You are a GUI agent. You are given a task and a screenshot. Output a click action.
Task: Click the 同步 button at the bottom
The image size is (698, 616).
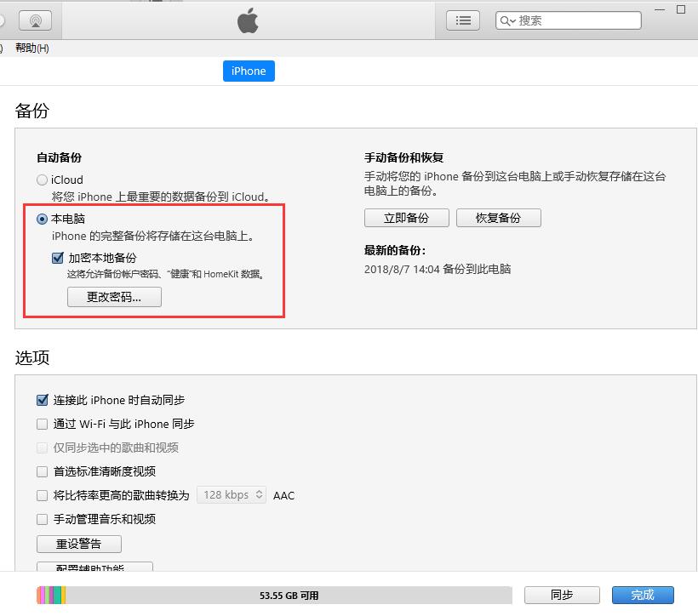pyautogui.click(x=562, y=596)
